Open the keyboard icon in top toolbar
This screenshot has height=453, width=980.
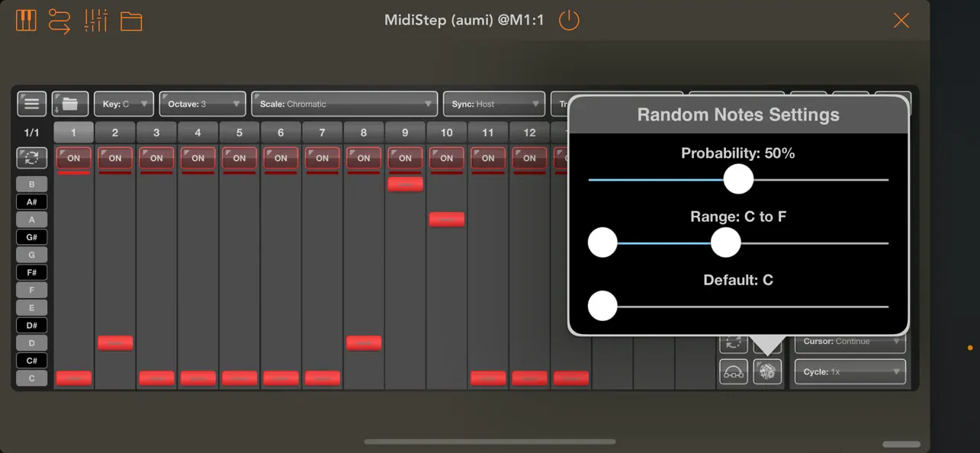pos(26,21)
